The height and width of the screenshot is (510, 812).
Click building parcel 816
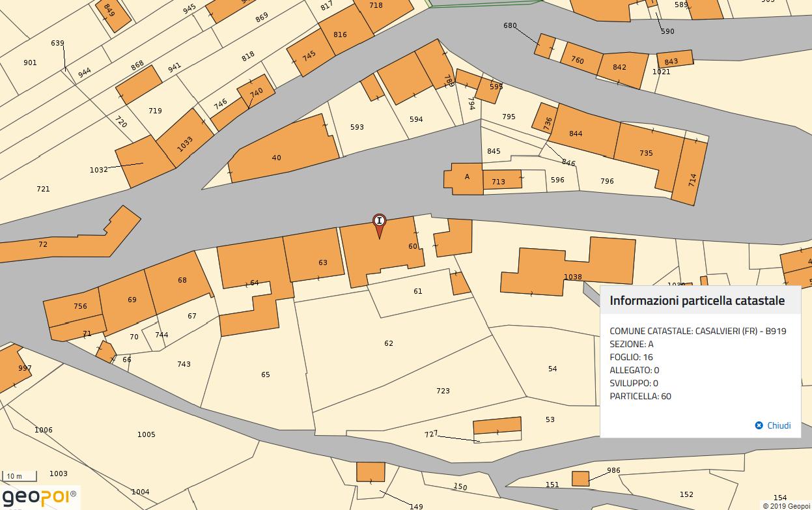(337, 36)
